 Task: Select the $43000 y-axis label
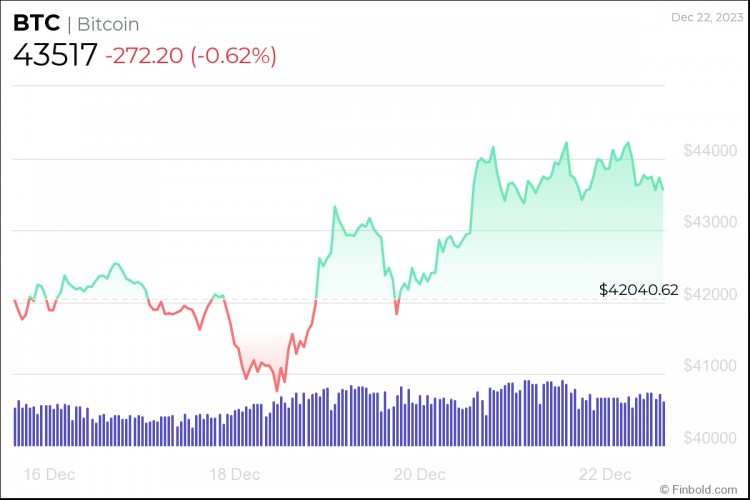711,222
